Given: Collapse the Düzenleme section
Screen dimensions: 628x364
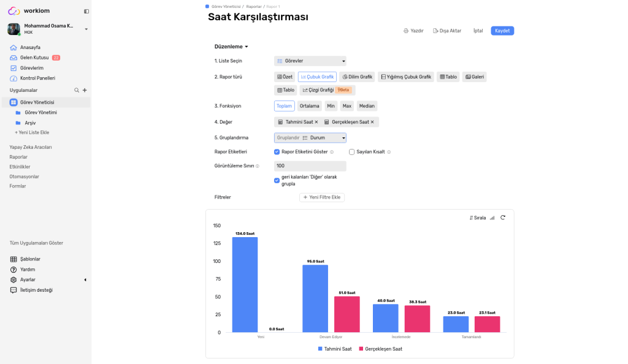Looking at the screenshot, I should point(231,47).
